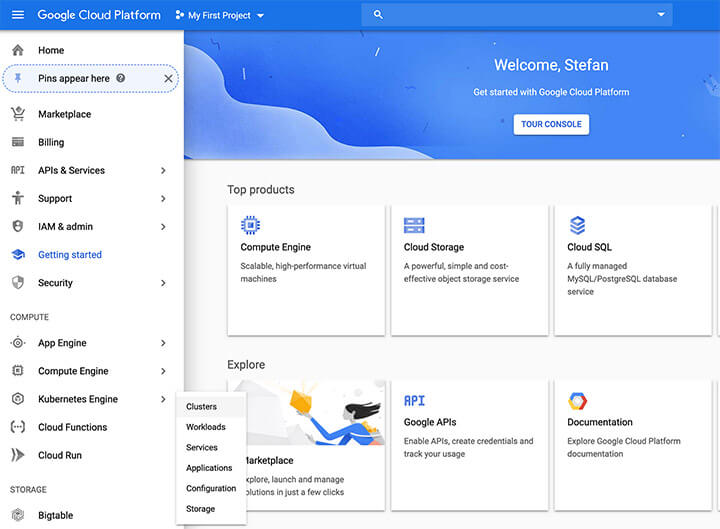The height and width of the screenshot is (529, 720).
Task: Click the Marketplace cart icon
Action: pos(18,114)
